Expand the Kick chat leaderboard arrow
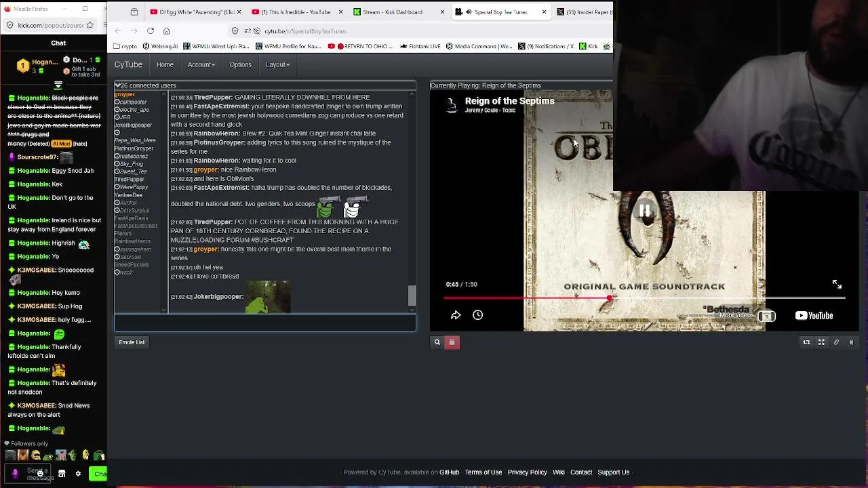Screen dimensions: 868x488 click(x=58, y=86)
